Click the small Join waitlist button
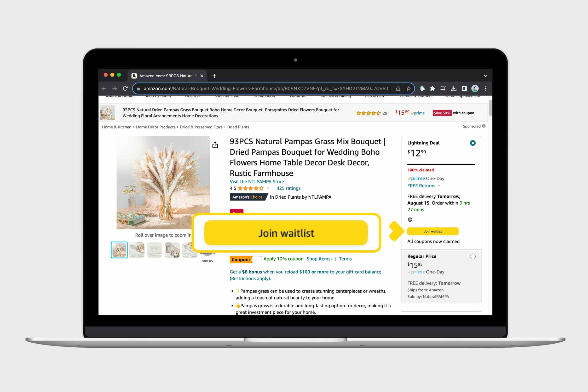The width and height of the screenshot is (588, 392). 433,231
